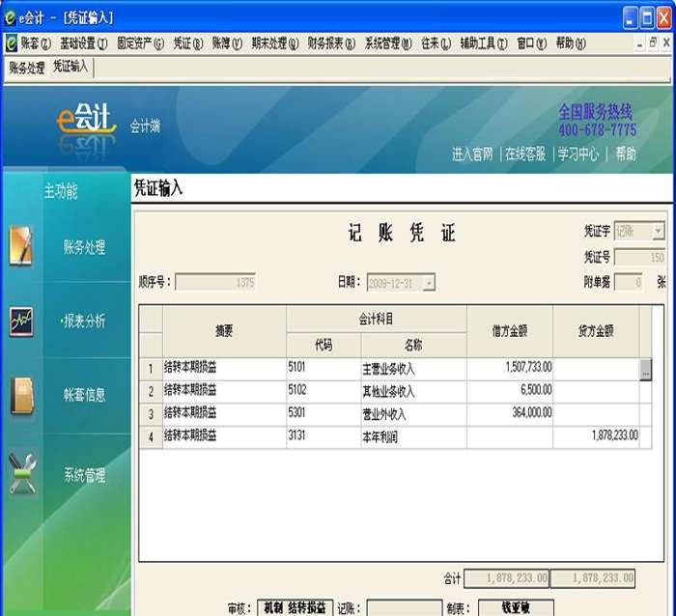This screenshot has width=676, height=616.
Task: Click the 主营业务收入 cell
Action: (414, 369)
